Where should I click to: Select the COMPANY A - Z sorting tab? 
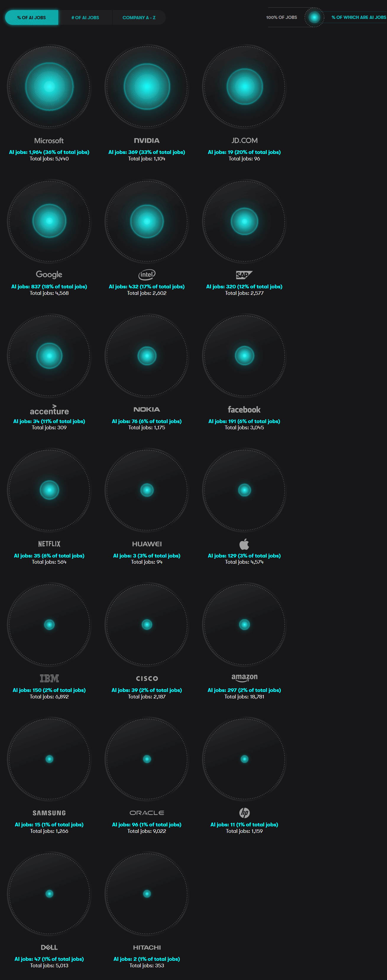pos(139,17)
